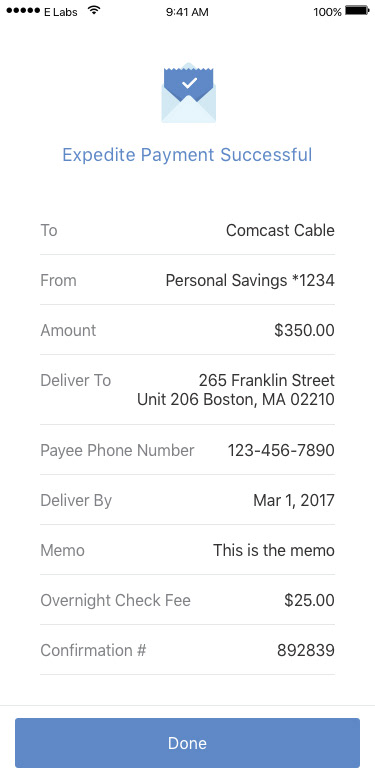
Task: Tap the signal strength dots
Action: coord(22,11)
